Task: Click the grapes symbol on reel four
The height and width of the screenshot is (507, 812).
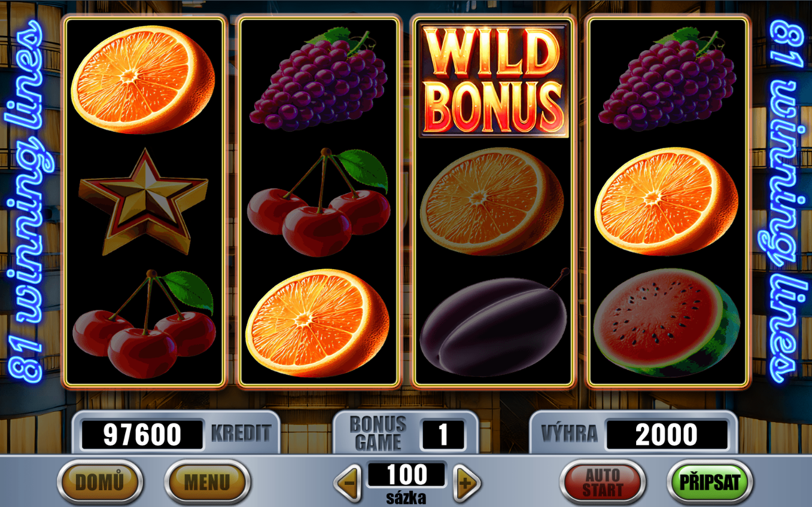Action: pyautogui.click(x=667, y=78)
